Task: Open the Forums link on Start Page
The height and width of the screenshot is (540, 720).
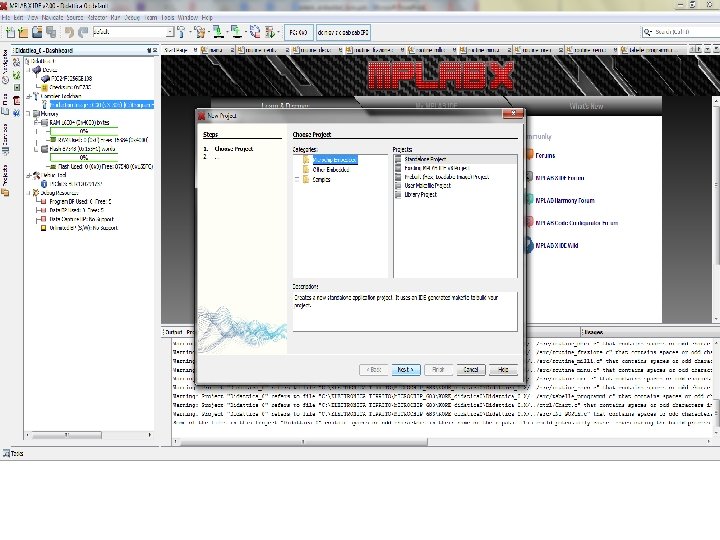Action: (545, 156)
